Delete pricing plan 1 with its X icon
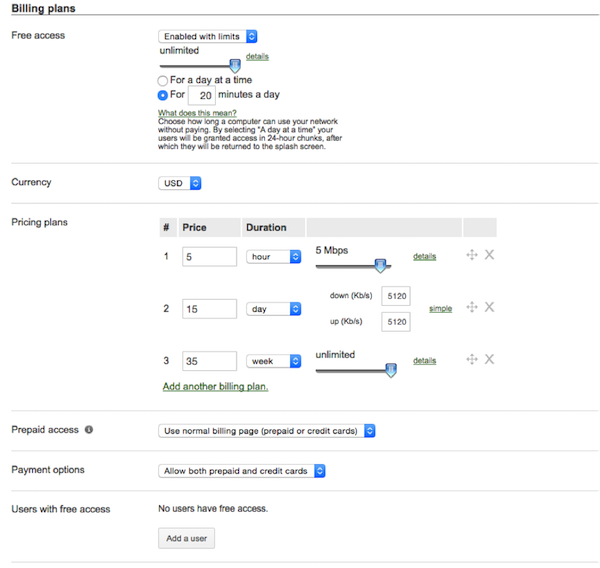Screen dimensions: 600x568 (x=489, y=255)
